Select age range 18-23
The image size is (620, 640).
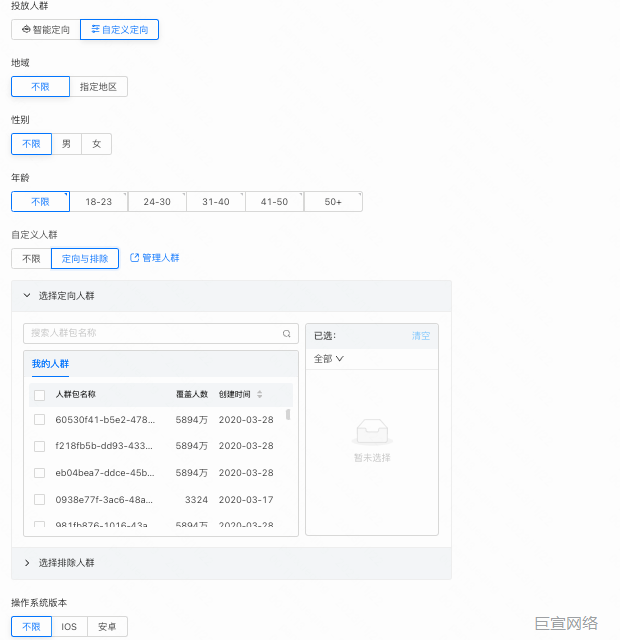coord(99,202)
